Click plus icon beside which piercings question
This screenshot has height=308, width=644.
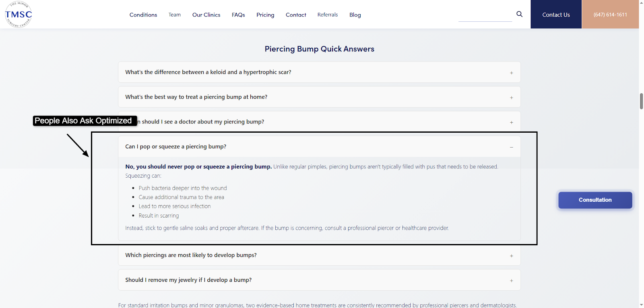[511, 256]
